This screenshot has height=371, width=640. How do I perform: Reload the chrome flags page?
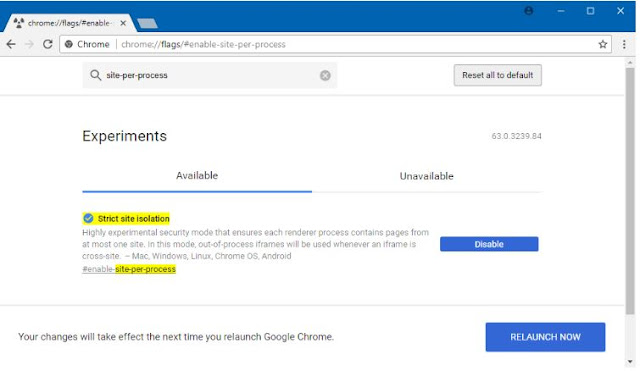(x=48, y=44)
